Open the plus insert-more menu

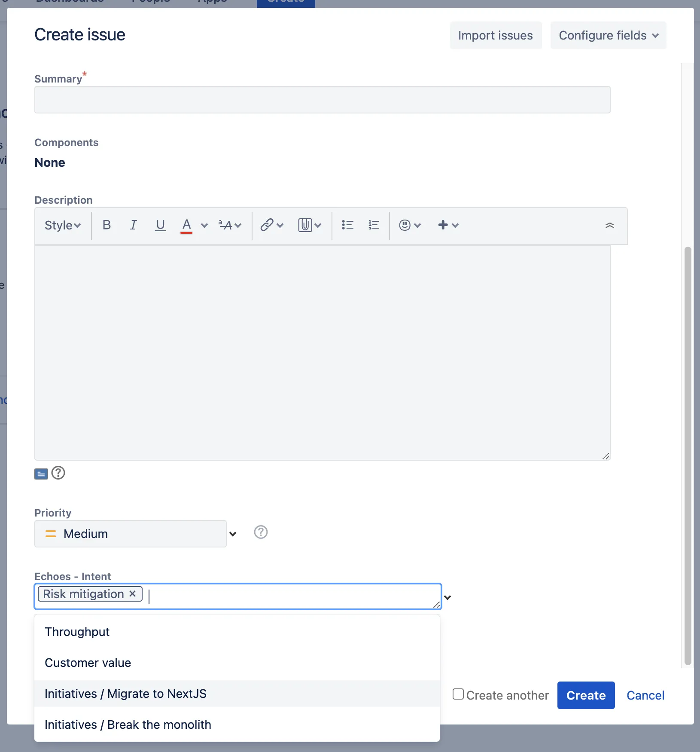(x=448, y=225)
